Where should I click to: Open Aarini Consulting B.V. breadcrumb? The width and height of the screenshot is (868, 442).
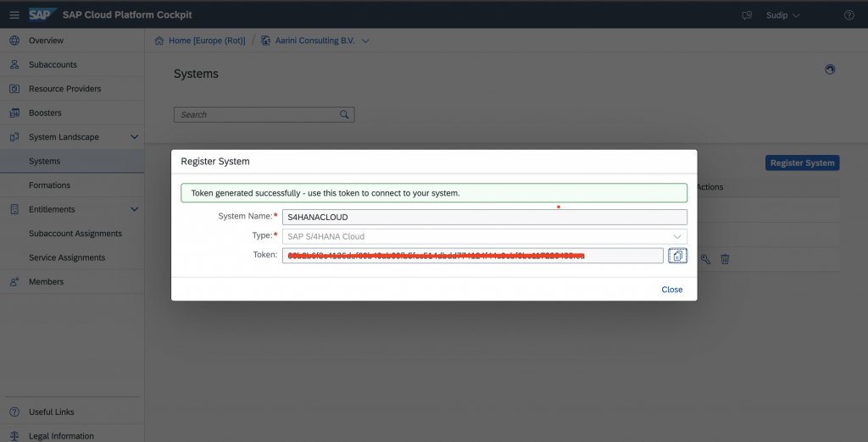click(x=314, y=41)
